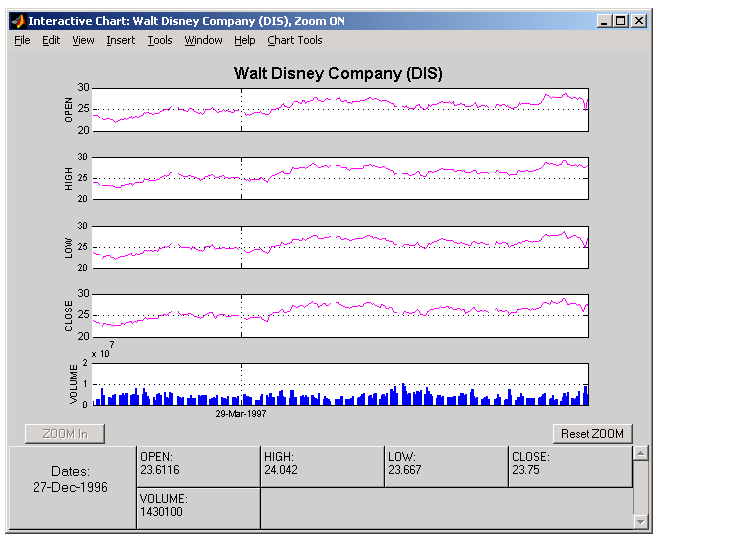The image size is (740, 537).
Task: Minimize the Interactive Chart window
Action: [604, 21]
